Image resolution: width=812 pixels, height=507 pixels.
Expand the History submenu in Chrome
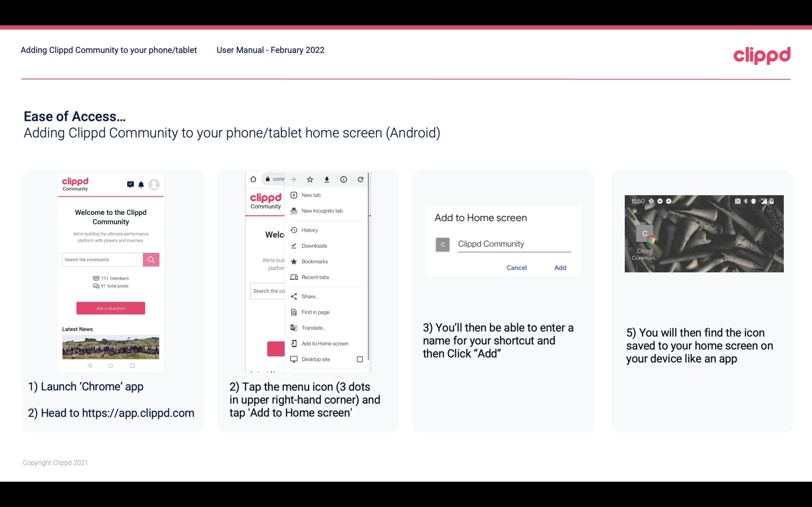pos(309,230)
